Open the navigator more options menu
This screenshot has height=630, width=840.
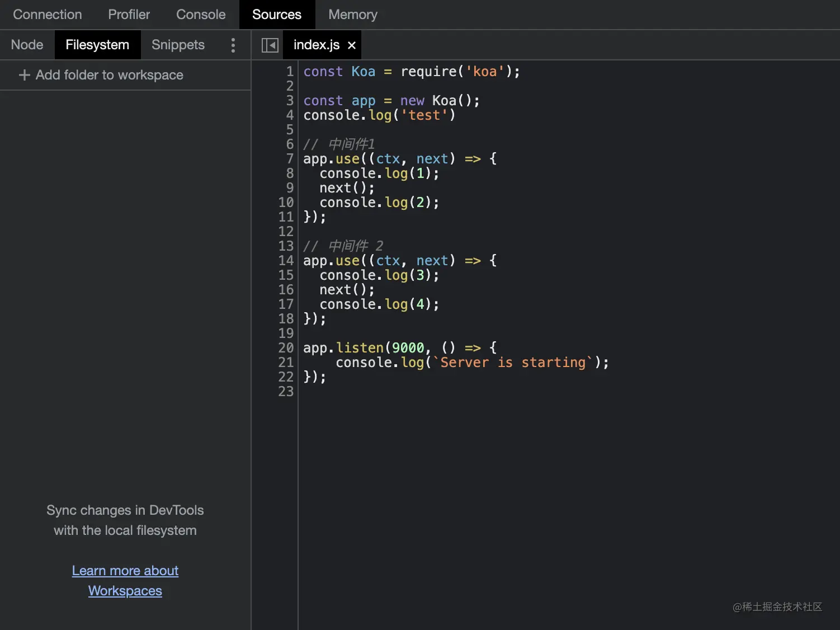[x=233, y=45]
